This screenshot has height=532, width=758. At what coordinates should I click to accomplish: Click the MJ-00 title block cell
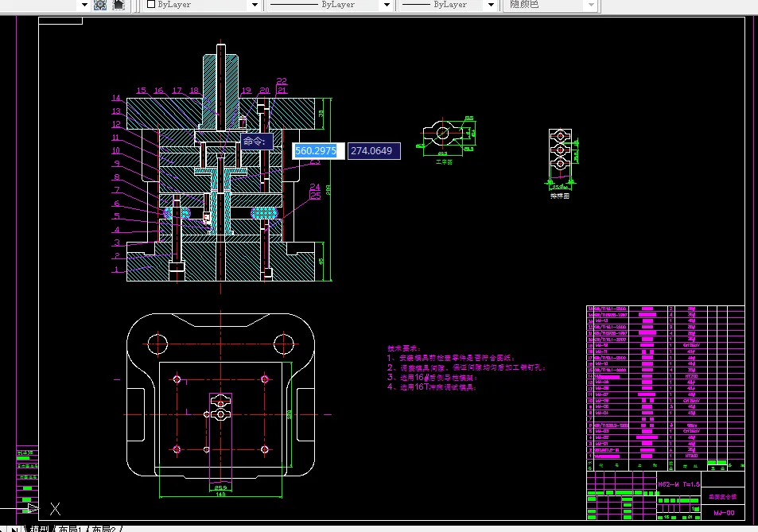pyautogui.click(x=723, y=513)
